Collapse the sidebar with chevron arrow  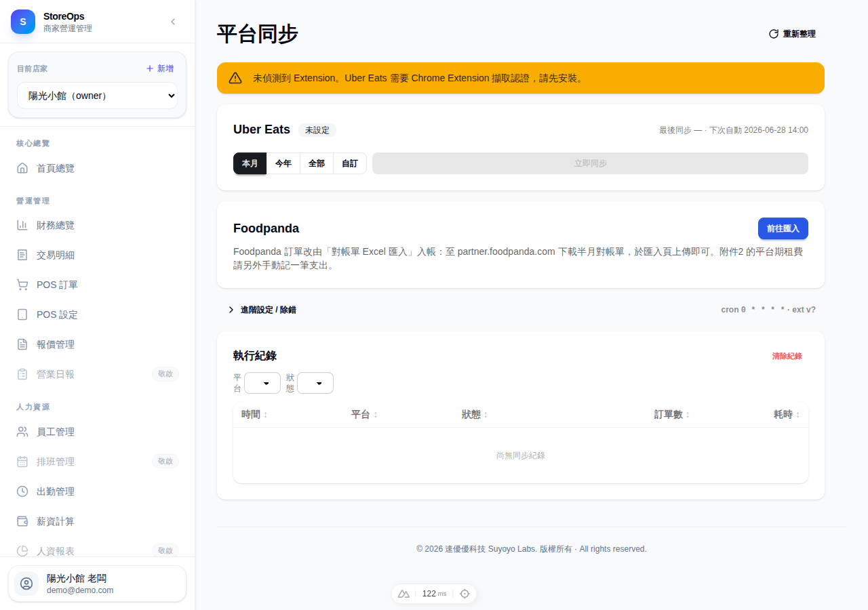coord(173,22)
